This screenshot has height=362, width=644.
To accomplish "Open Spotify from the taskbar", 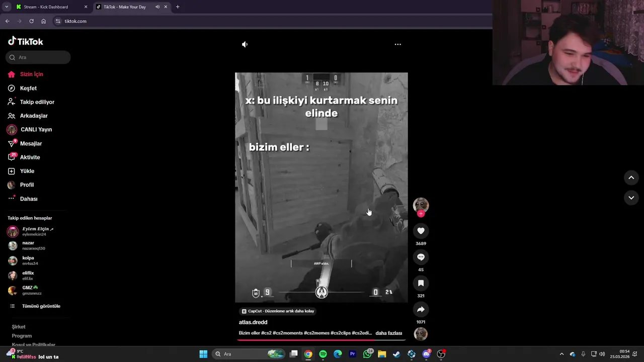I will pyautogui.click(x=323, y=354).
